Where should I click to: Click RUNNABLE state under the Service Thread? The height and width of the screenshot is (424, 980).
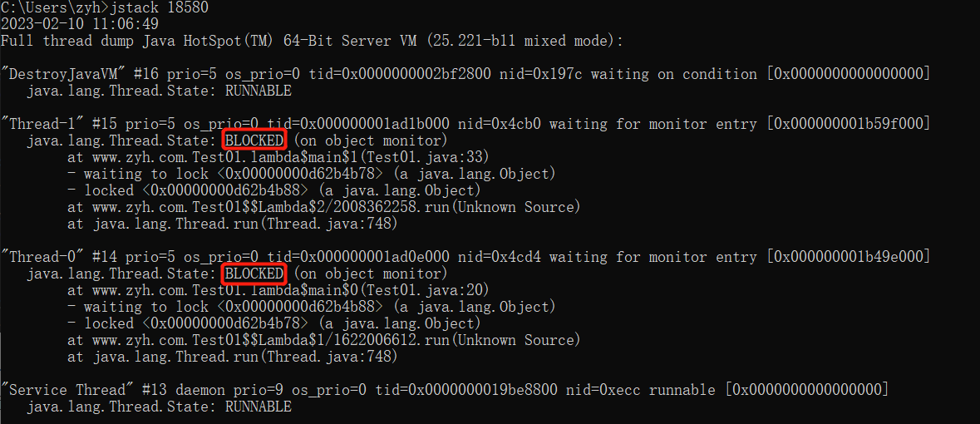(259, 407)
